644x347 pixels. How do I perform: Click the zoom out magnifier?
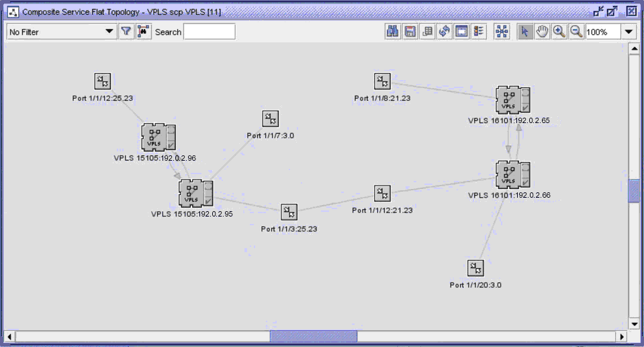click(576, 32)
